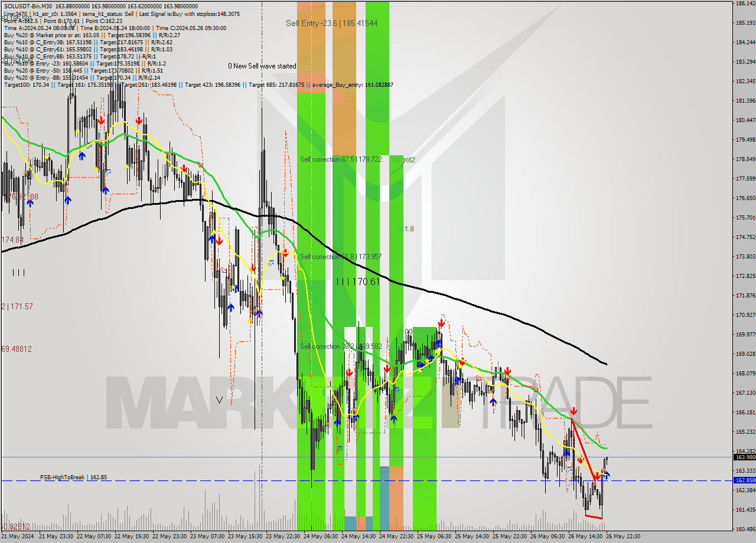Click the 'FSB-HighToBreak | 162.85' label

click(74, 477)
